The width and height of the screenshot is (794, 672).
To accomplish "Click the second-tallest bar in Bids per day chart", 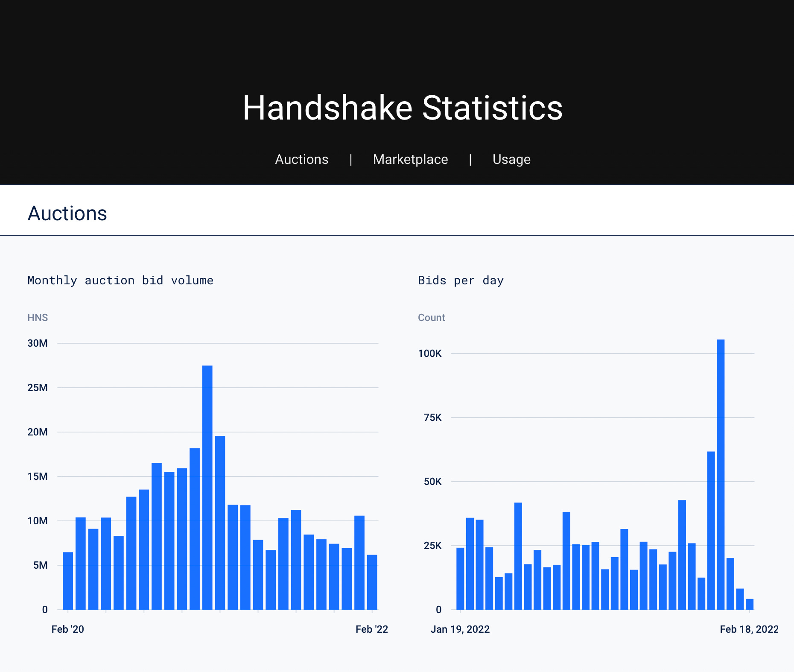I will (x=711, y=530).
